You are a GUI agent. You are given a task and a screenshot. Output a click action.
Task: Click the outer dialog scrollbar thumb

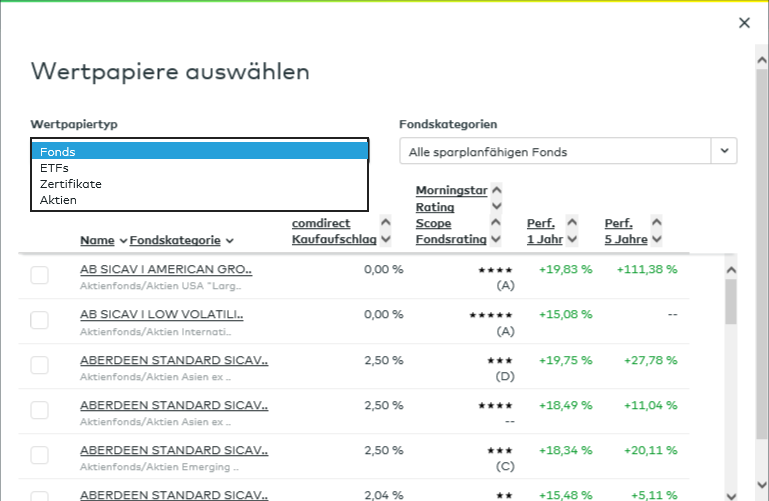(x=762, y=254)
